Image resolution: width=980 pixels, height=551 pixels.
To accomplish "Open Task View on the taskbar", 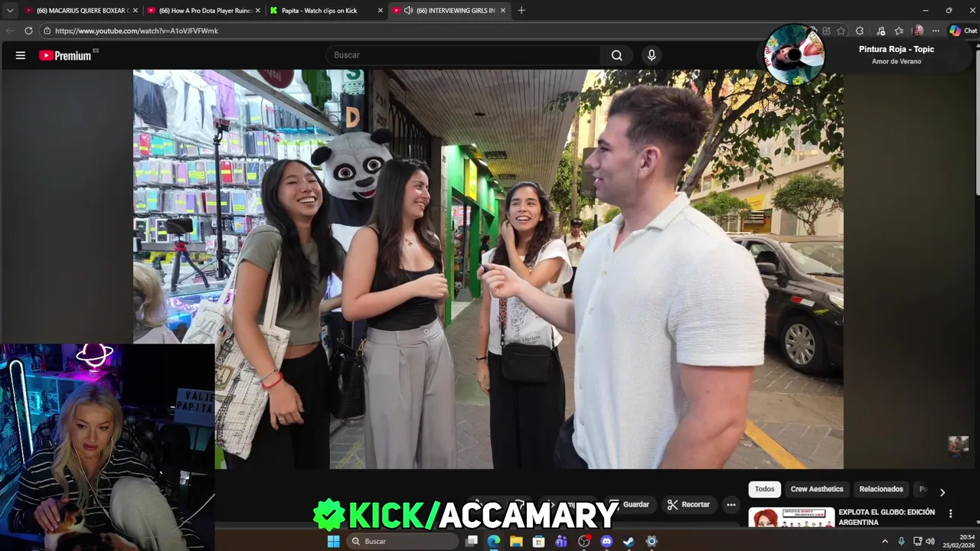I will [x=472, y=541].
